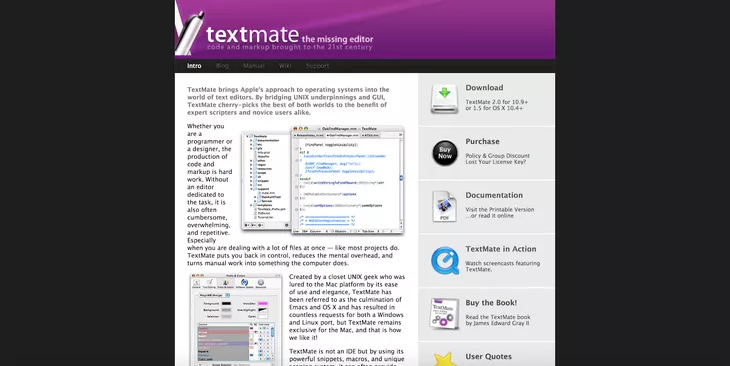Image resolution: width=730 pixels, height=366 pixels.
Task: Open the Fonts & Colors preferences screenshot
Action: click(x=236, y=320)
